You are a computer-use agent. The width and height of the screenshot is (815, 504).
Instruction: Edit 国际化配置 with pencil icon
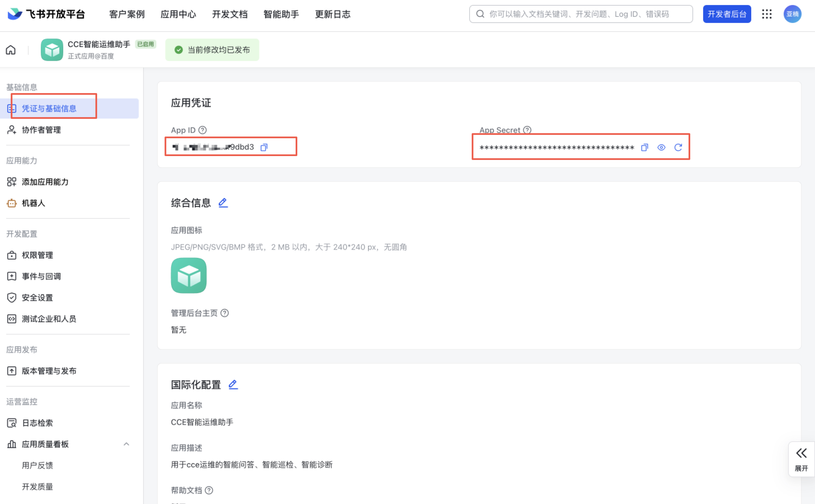pos(233,385)
